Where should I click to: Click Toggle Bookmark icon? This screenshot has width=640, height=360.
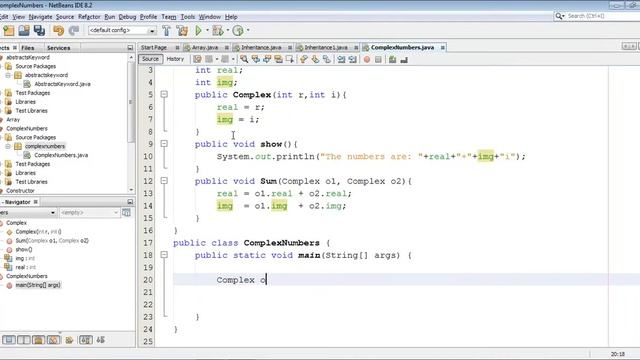tap(327, 60)
